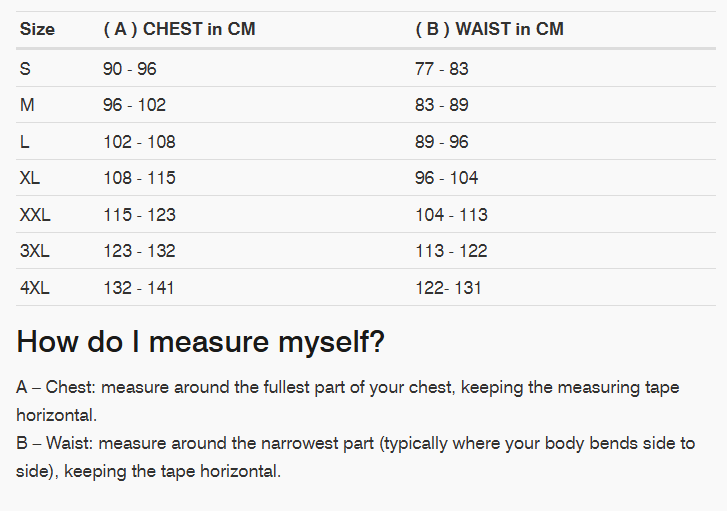Click the How do I measure myself heading
The width and height of the screenshot is (727, 511).
(x=201, y=342)
